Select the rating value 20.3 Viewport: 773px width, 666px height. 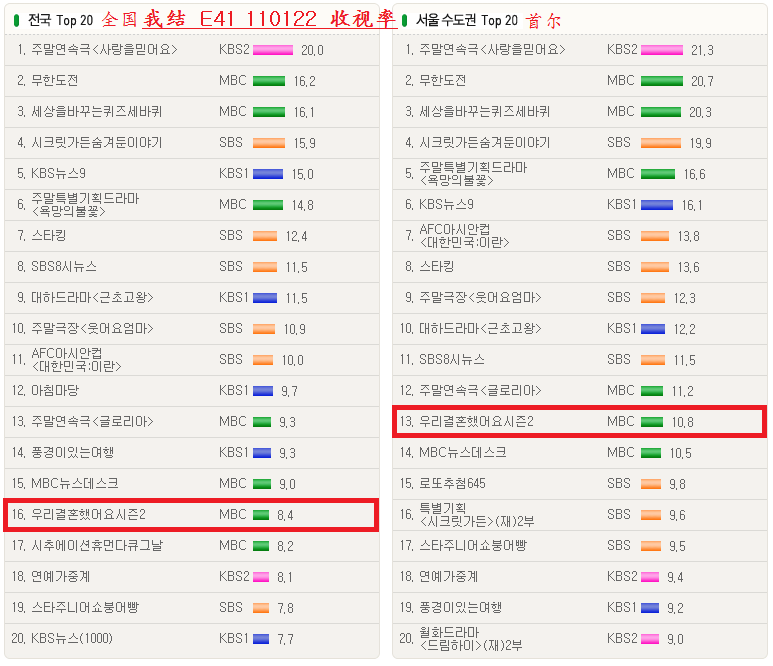[x=700, y=112]
